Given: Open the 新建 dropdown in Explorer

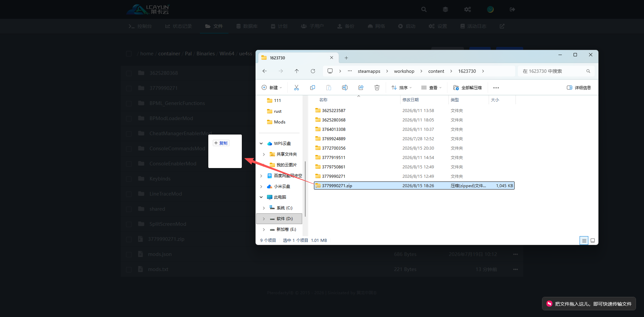Looking at the screenshot, I should (272, 88).
